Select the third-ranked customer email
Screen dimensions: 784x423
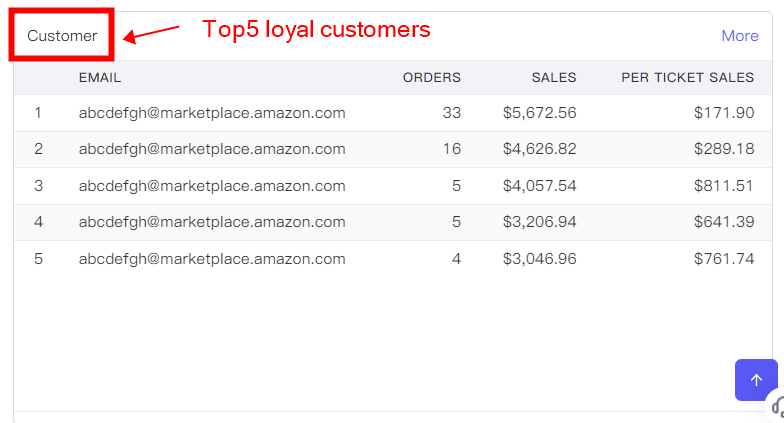[x=212, y=186]
